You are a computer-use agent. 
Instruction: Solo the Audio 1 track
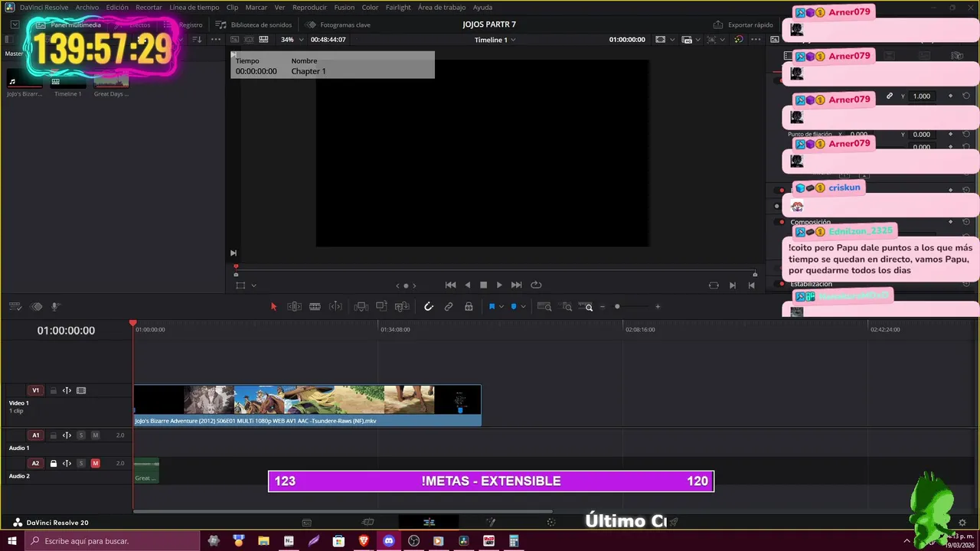pos(81,435)
